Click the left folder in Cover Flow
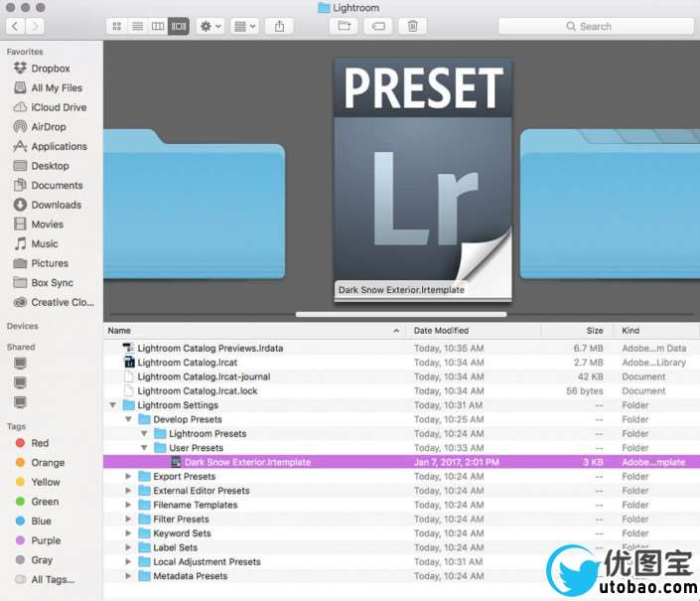Screen dimensions: 700x601 [195, 204]
